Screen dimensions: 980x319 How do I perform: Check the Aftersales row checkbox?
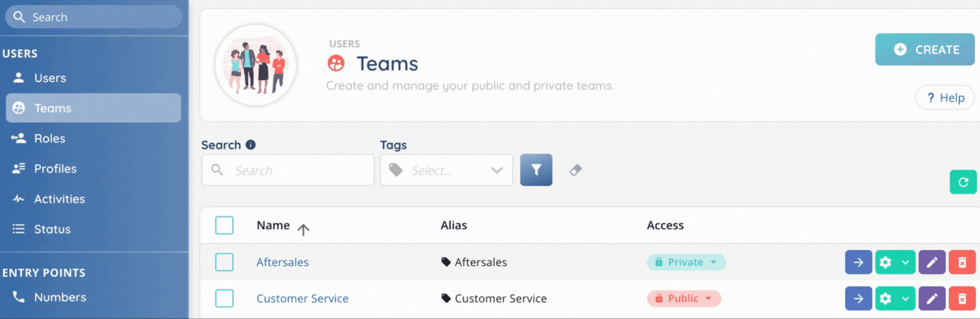coord(225,262)
